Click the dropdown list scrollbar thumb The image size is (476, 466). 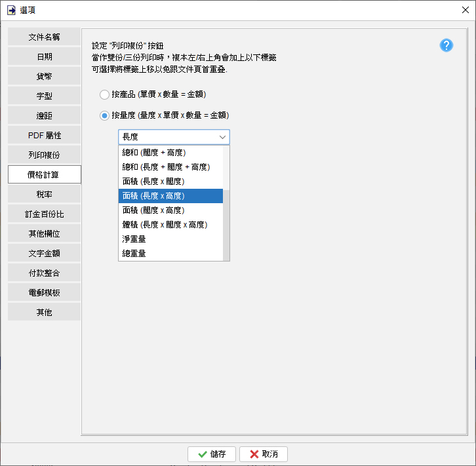click(x=226, y=225)
